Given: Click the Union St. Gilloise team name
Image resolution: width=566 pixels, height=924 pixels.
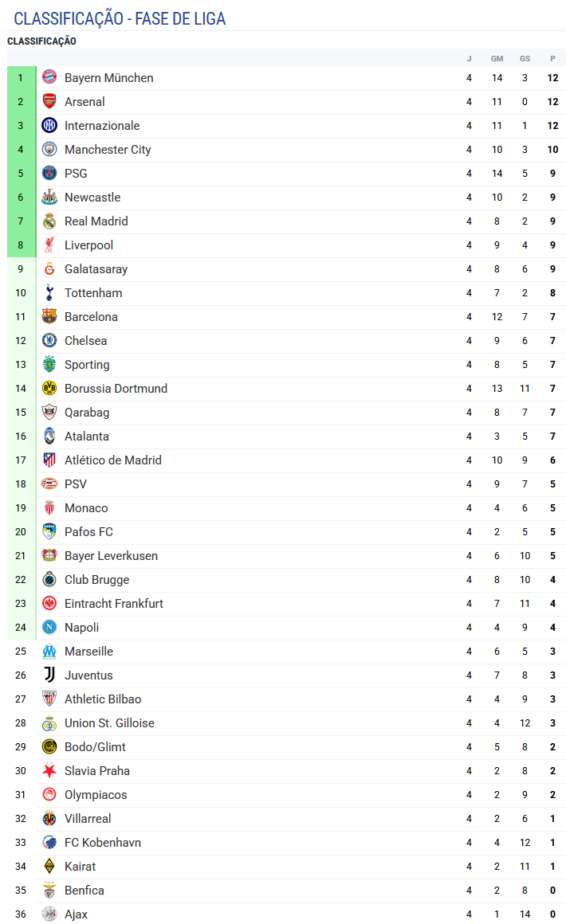Looking at the screenshot, I should click(109, 723).
